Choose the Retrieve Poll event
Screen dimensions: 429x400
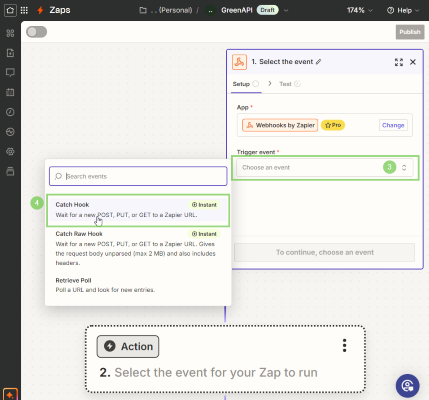click(138, 285)
